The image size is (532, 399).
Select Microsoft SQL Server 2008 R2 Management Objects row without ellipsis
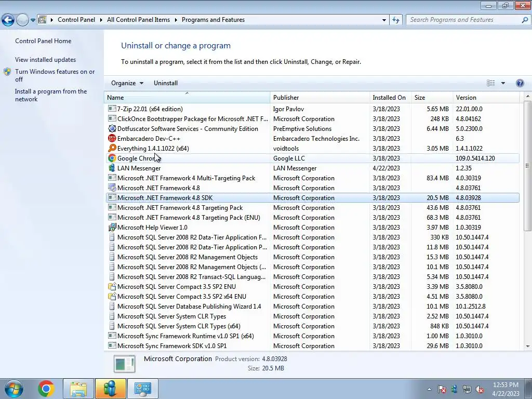(312, 257)
